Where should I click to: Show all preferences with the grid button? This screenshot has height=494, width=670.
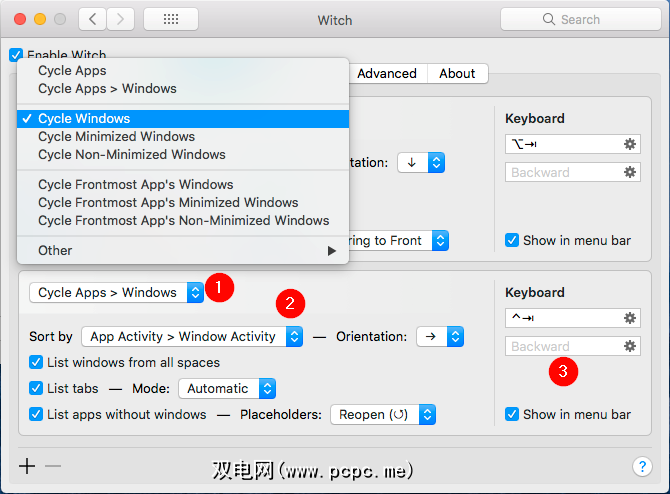click(x=171, y=19)
